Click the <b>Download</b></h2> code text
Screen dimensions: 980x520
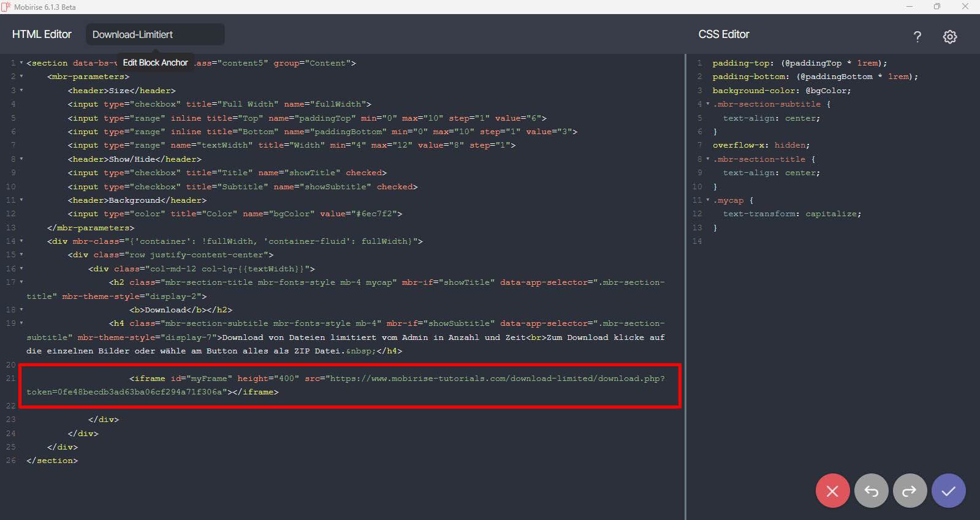[x=181, y=310]
